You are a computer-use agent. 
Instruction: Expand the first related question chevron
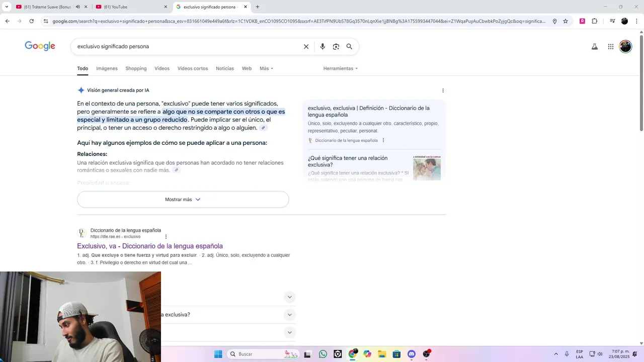tap(289, 297)
